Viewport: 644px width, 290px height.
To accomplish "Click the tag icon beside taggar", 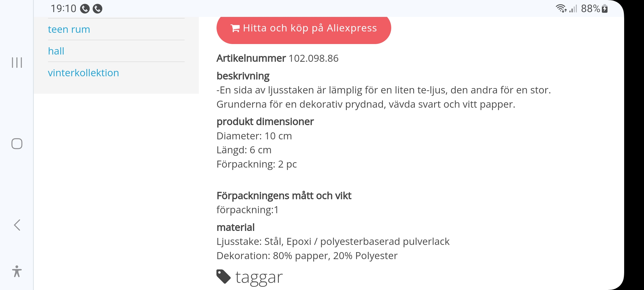I will tap(223, 277).
